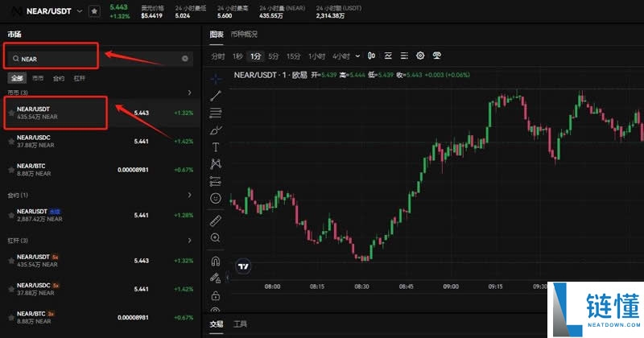Set chart interval to 1小时
This screenshot has width=644, height=338.
tap(316, 56)
